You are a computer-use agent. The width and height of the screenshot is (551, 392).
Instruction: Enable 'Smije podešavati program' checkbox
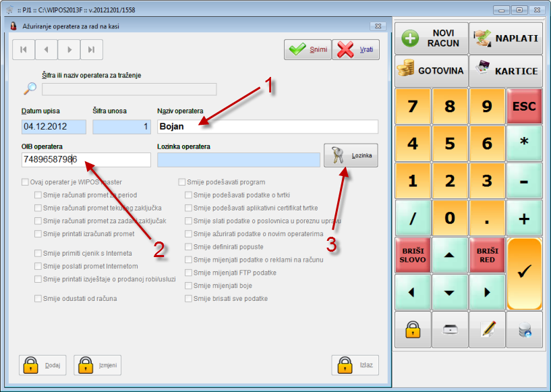[x=182, y=182]
